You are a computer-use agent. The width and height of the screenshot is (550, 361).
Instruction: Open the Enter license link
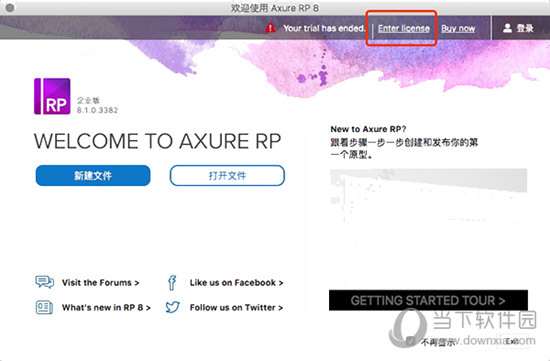tap(404, 28)
